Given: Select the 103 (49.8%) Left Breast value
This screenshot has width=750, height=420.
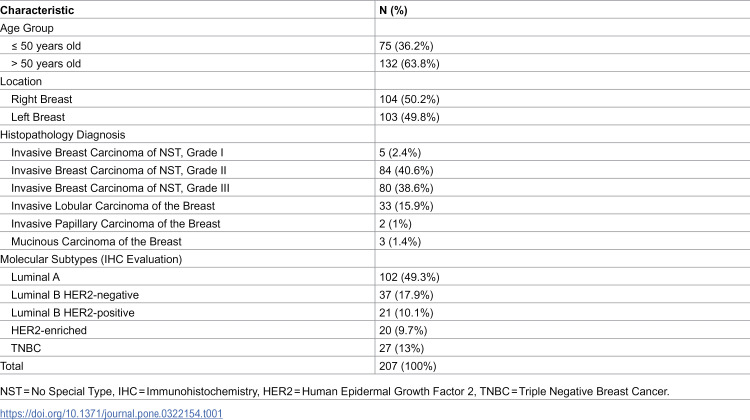Looking at the screenshot, I should click(409, 117).
